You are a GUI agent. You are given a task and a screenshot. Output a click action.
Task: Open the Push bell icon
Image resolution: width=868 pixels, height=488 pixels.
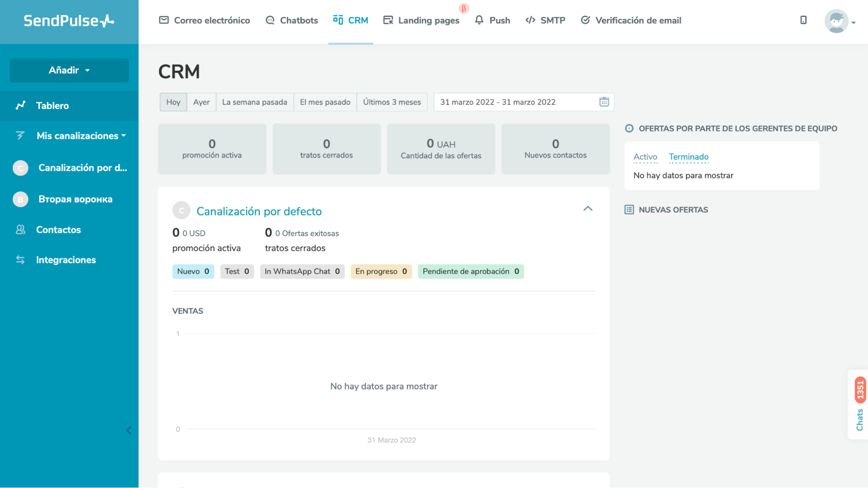coord(479,20)
